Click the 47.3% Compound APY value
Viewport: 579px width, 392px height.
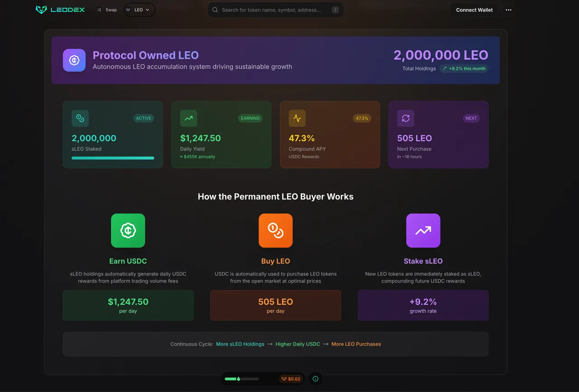coord(302,138)
